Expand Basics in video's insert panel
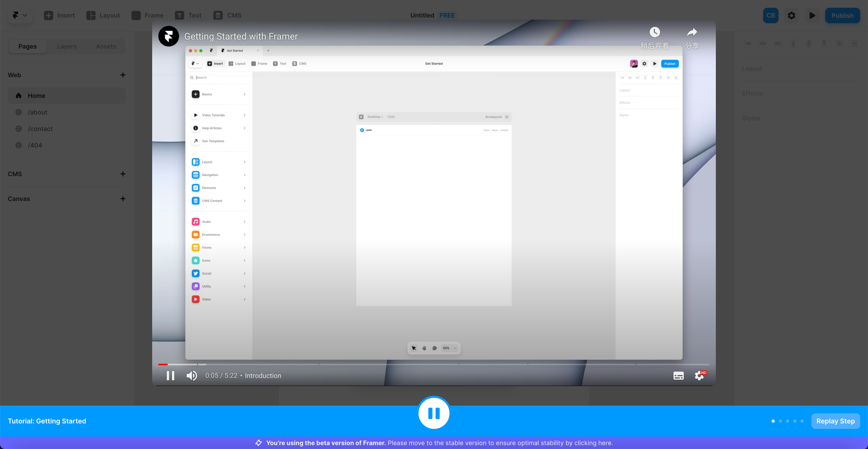Viewport: 868px width, 449px height. tap(218, 94)
